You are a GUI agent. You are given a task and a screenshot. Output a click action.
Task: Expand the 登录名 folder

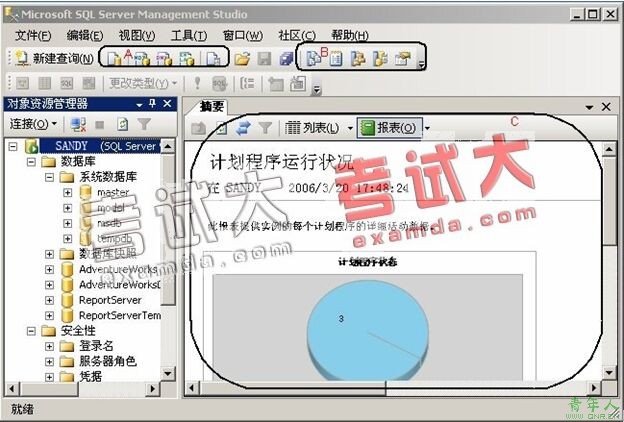click(x=49, y=346)
